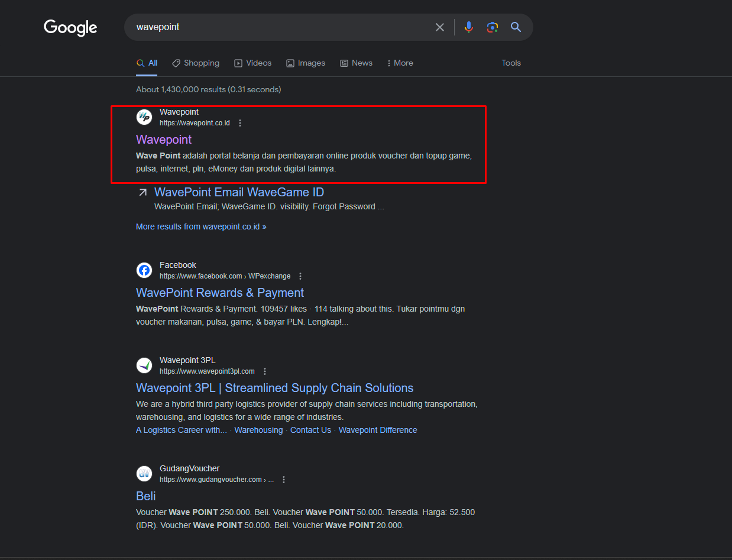Select the All results tab
732x560 pixels.
(x=147, y=63)
